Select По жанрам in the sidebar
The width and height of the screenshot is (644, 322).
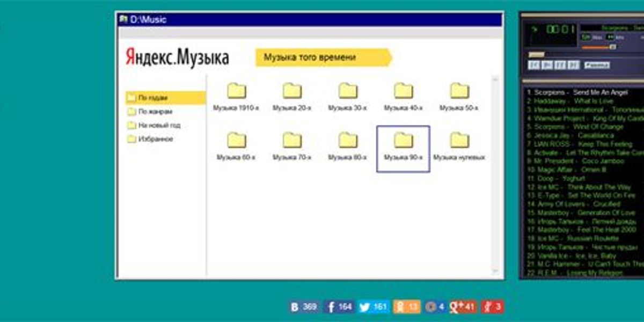150,112
